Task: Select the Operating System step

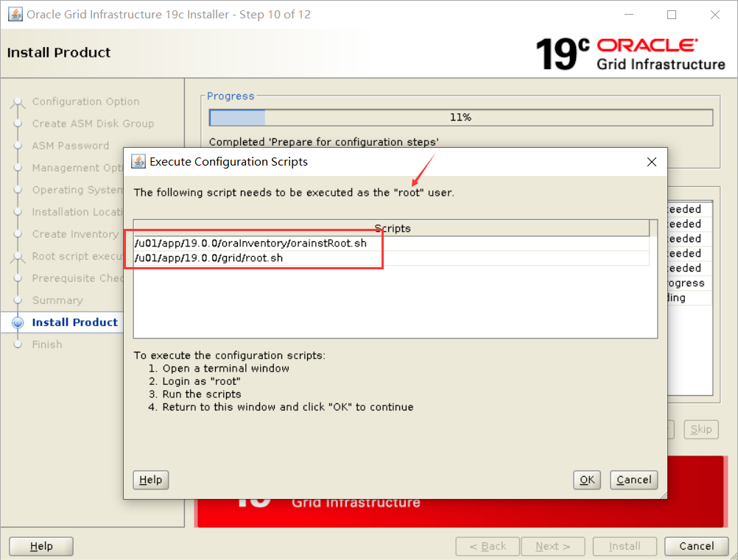Action: pyautogui.click(x=77, y=190)
